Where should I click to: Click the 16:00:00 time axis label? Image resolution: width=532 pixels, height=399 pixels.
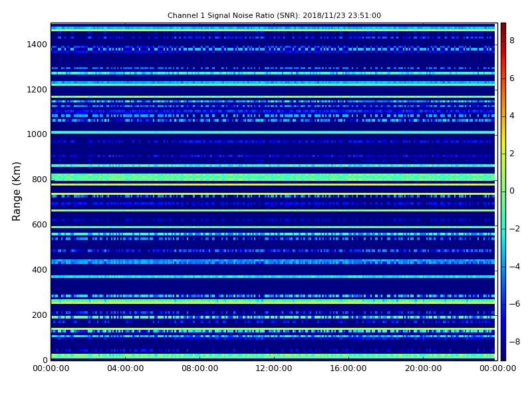348,368
